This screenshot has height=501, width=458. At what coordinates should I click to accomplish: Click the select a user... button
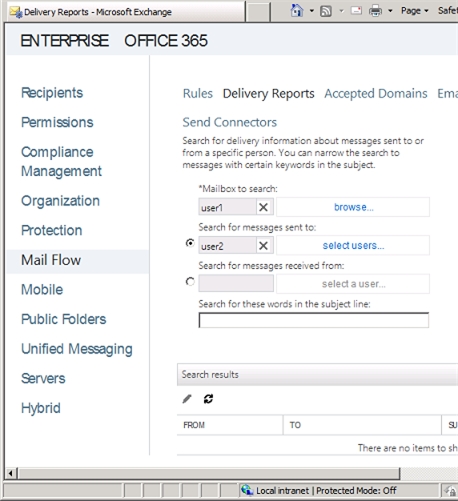tap(353, 284)
